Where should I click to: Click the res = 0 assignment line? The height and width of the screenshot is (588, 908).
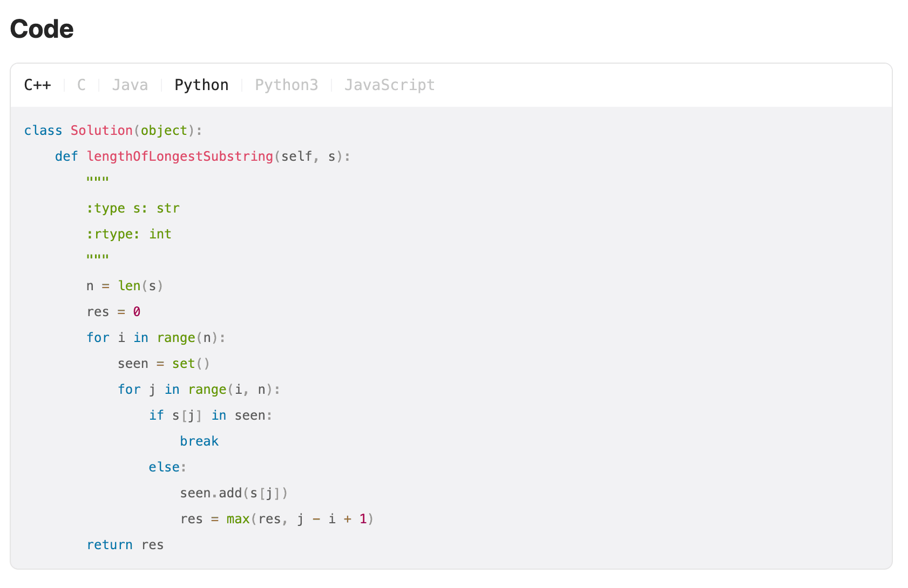click(113, 312)
